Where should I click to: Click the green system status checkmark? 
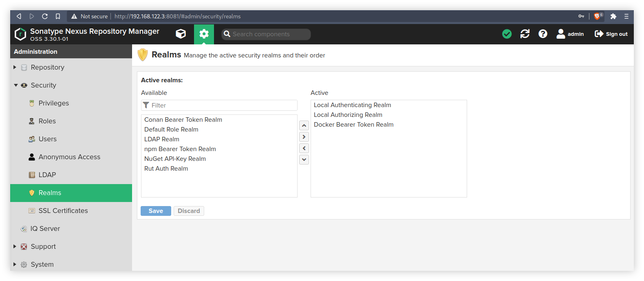point(507,34)
